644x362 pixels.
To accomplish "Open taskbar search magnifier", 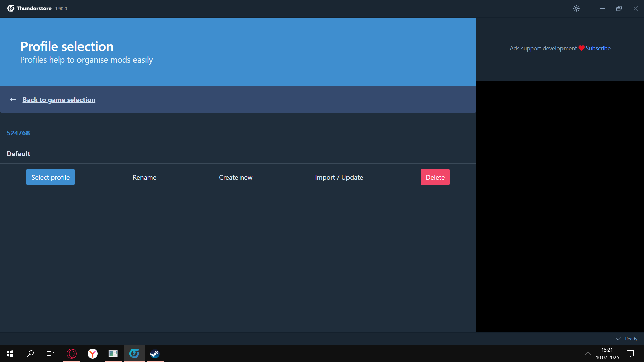I will click(30, 354).
